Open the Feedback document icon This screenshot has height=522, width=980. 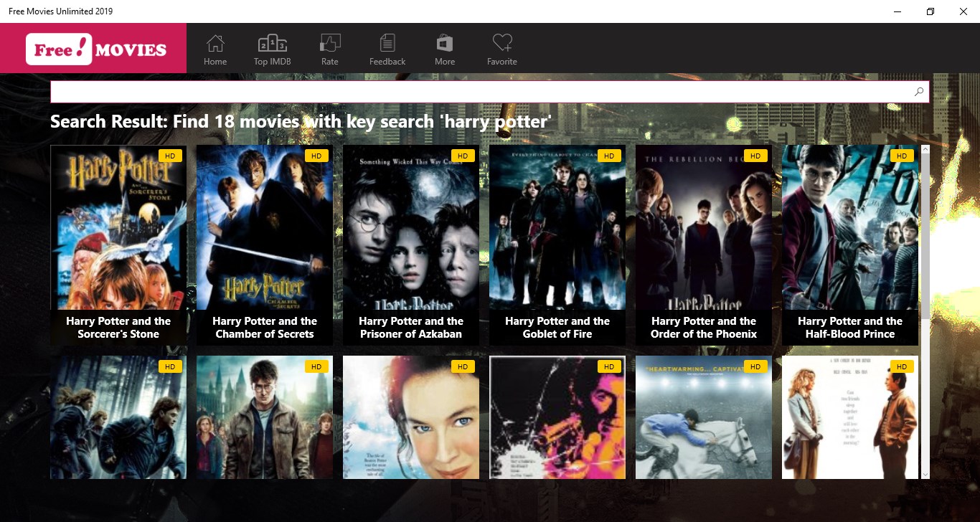coord(387,43)
